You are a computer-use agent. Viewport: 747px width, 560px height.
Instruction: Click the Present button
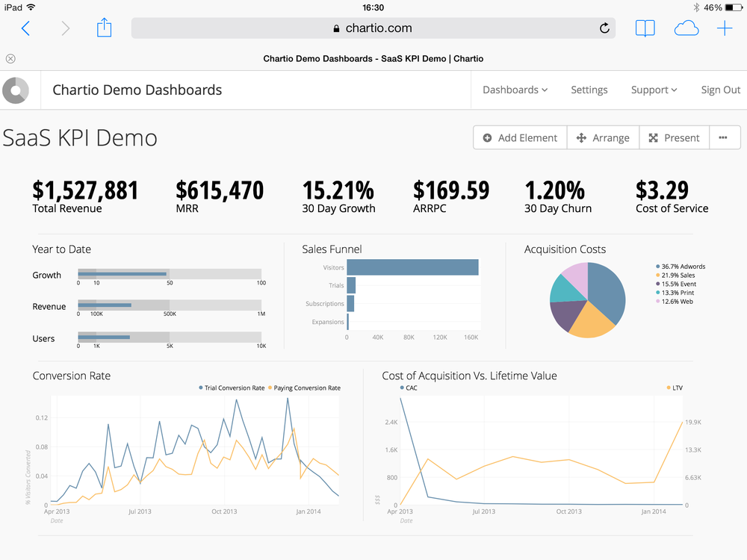click(x=674, y=137)
